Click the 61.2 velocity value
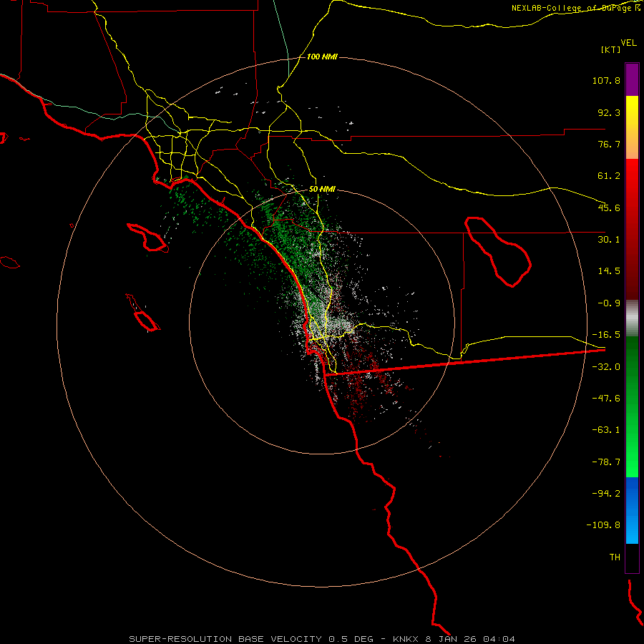The width and height of the screenshot is (644, 644). pyautogui.click(x=609, y=176)
